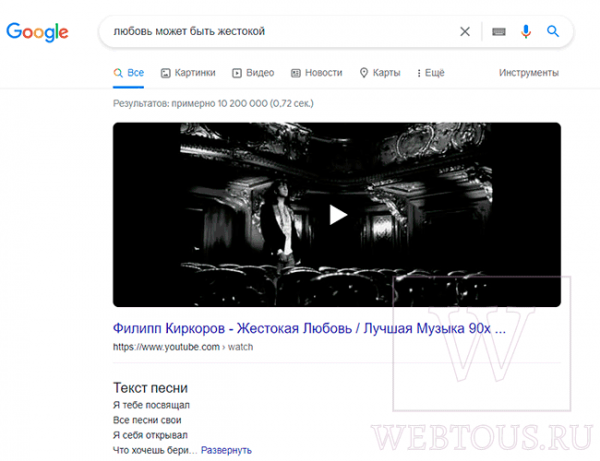This screenshot has width=600, height=461.
Task: Play the Киркоров video
Action: click(337, 215)
